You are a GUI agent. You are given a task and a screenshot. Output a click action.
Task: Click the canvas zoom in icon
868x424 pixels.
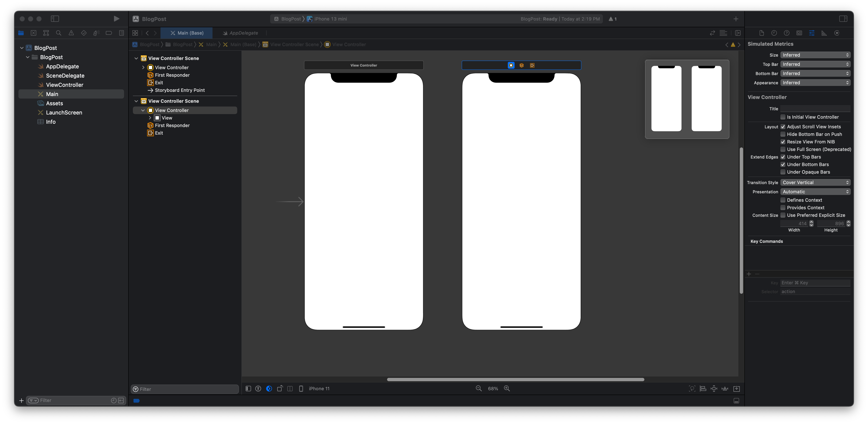(x=507, y=389)
